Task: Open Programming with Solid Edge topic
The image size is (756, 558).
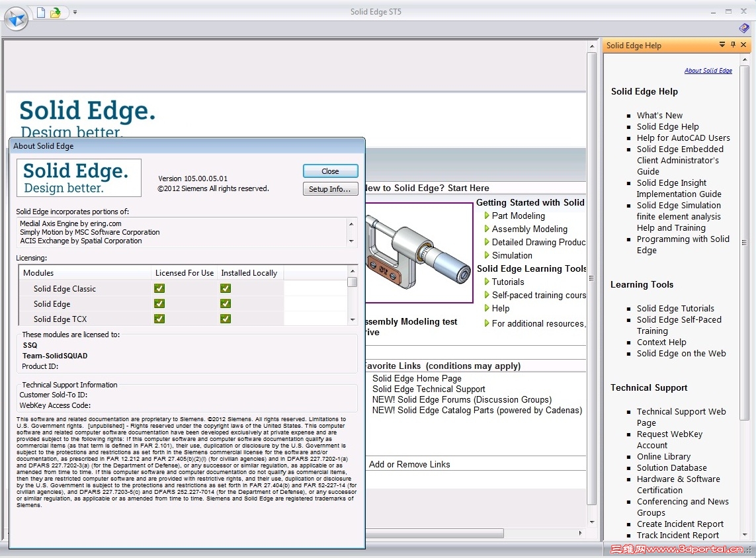Action: pyautogui.click(x=683, y=245)
